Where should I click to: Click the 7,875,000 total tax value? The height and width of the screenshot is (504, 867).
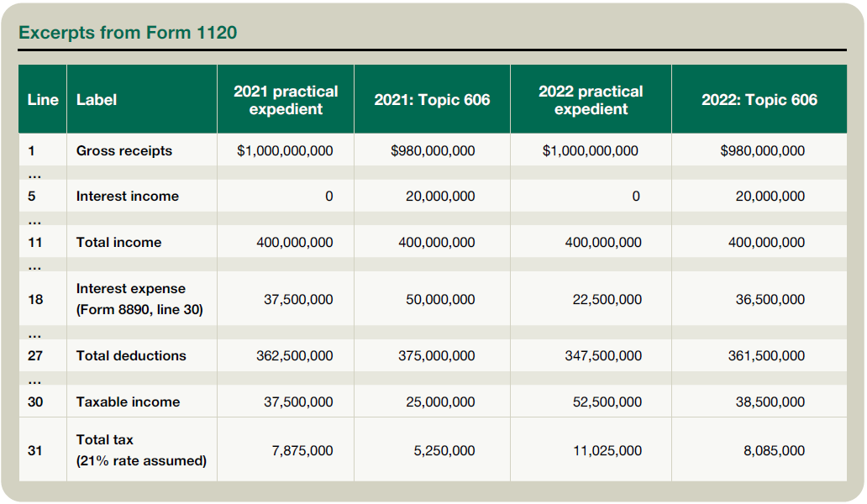tap(302, 451)
